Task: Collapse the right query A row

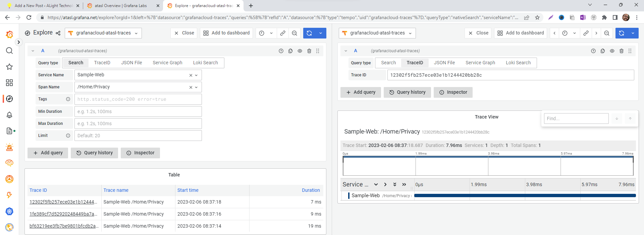Action: tap(346, 51)
